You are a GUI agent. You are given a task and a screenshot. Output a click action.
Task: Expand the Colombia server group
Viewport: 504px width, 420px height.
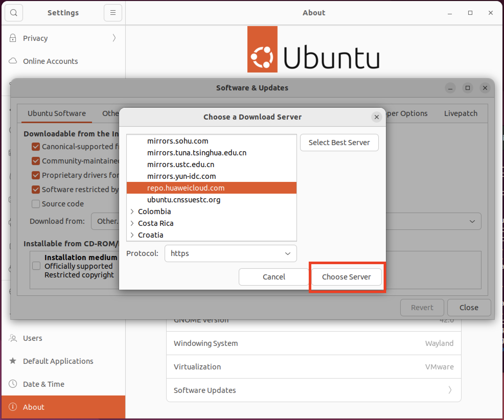[x=132, y=211]
